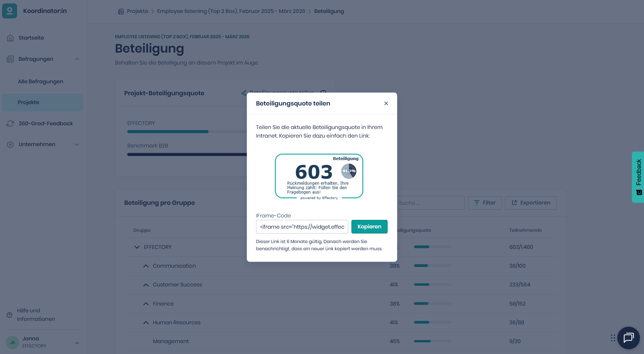The image size is (644, 354).
Task: Click the Exportieren button
Action: 531,203
